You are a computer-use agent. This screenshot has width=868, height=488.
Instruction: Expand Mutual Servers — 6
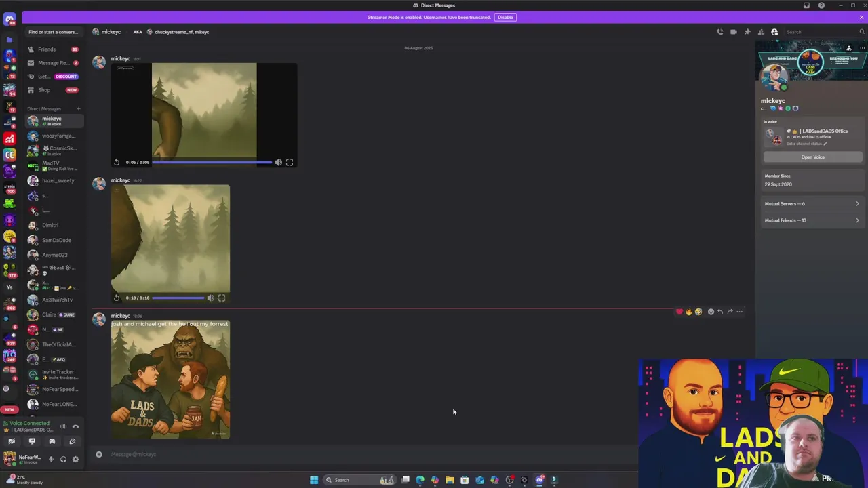click(812, 203)
